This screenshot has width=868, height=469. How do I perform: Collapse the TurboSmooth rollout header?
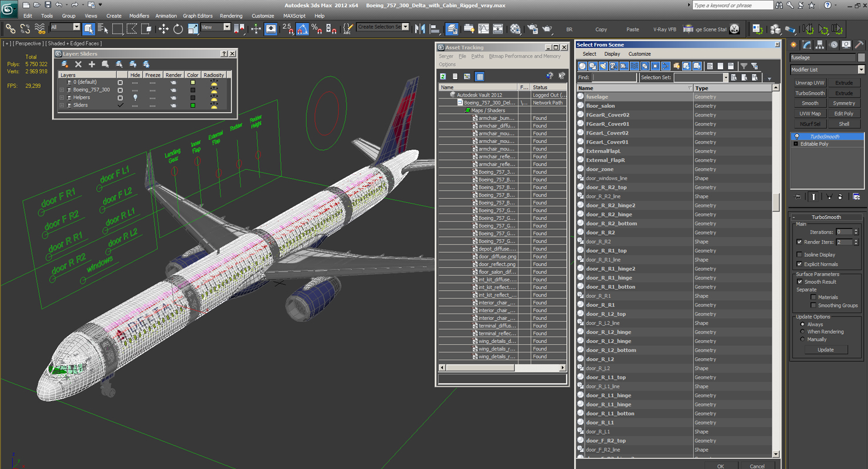(826, 217)
